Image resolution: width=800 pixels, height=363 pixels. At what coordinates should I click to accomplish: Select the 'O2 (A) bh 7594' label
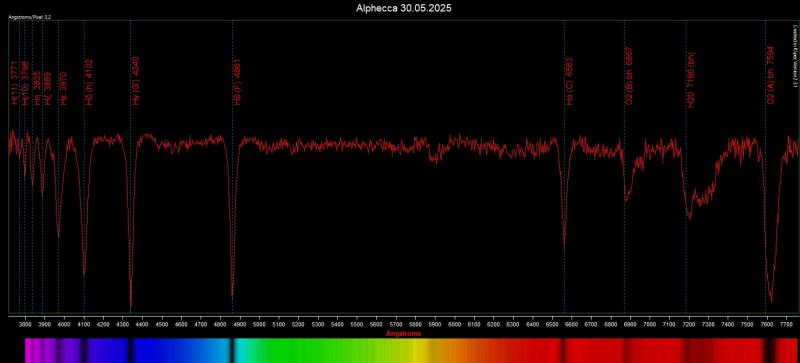(x=770, y=76)
